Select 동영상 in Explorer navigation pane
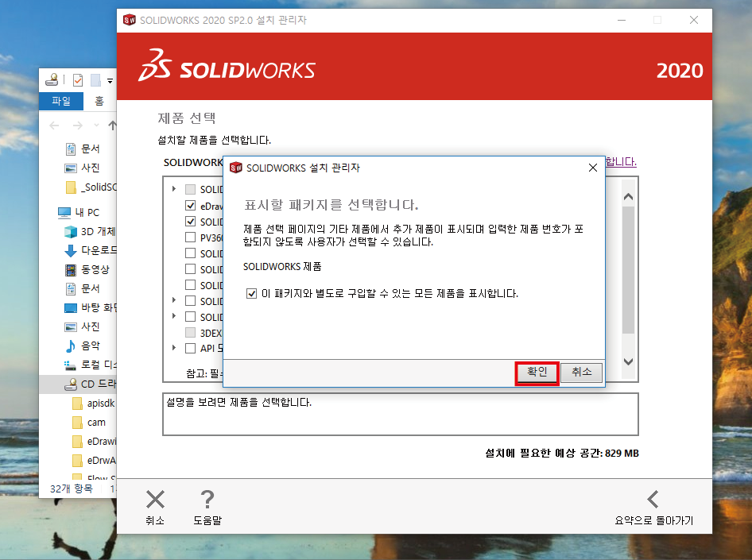The image size is (752, 560). click(87, 269)
